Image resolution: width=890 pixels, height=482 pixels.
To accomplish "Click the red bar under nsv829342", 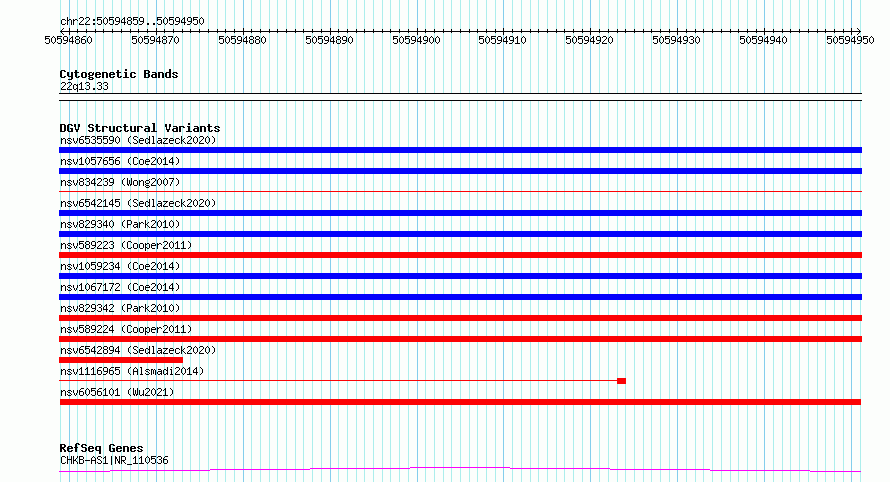I will 460,318.
